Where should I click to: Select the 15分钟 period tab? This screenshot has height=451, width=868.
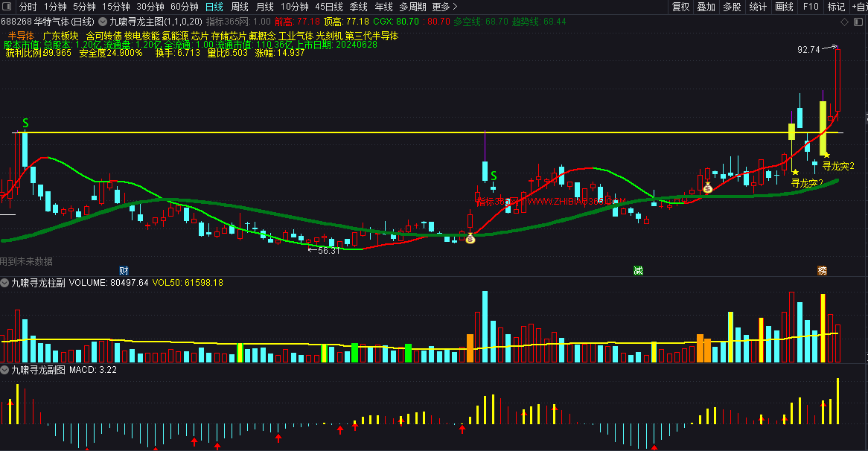point(115,7)
